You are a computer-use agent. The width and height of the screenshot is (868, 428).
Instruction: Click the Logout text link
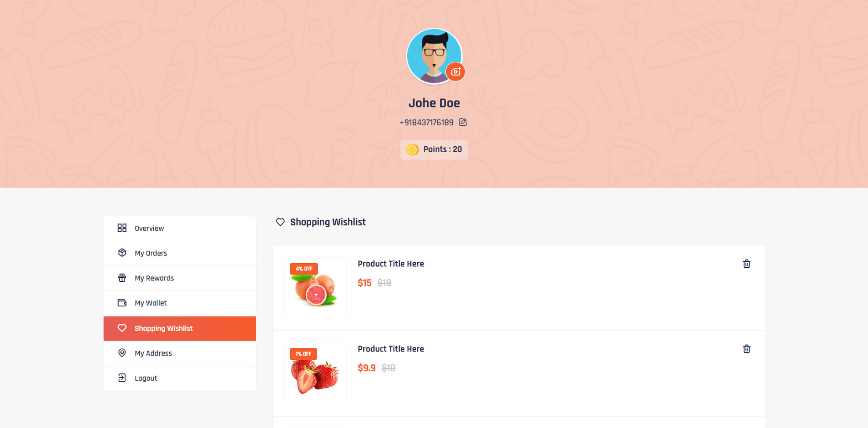146,378
